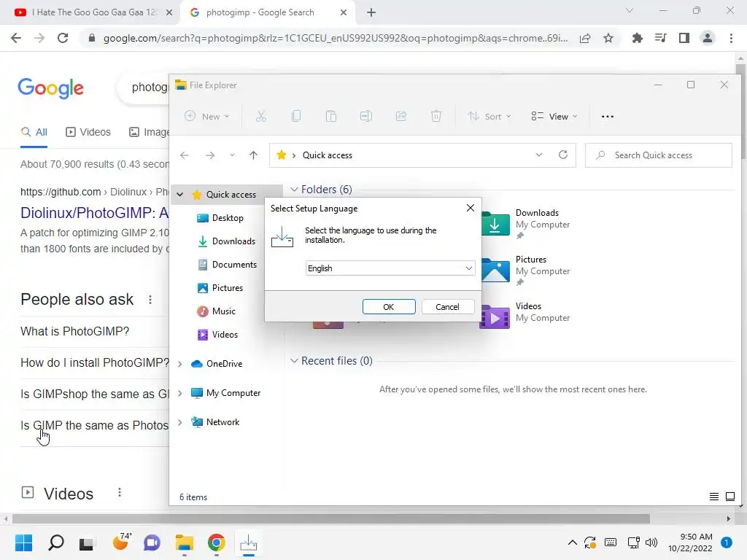This screenshot has width=747, height=560.
Task: Open a new Chrome tab
Action: pos(371,12)
